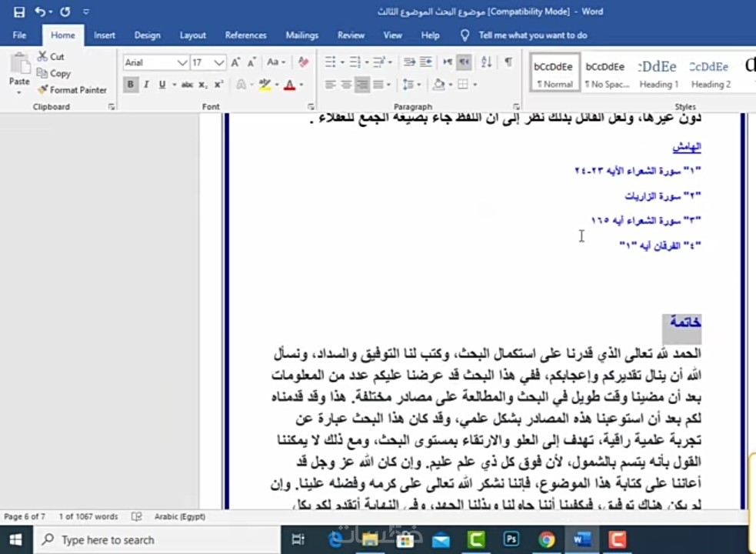Decrease paragraph indent
756x554 pixels.
(x=409, y=62)
